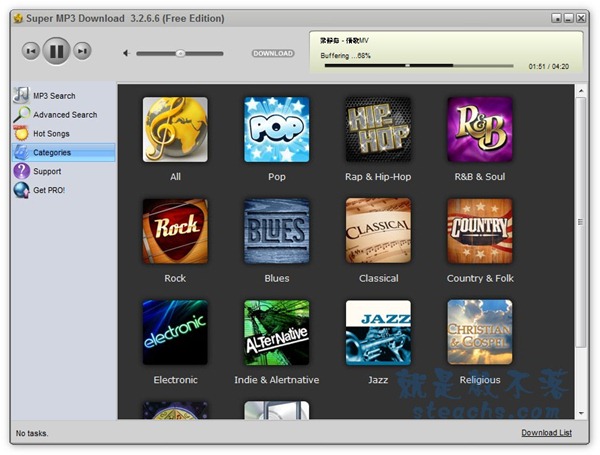
Task: Choose the Rap & Hip-Hop category icon
Action: 378,130
